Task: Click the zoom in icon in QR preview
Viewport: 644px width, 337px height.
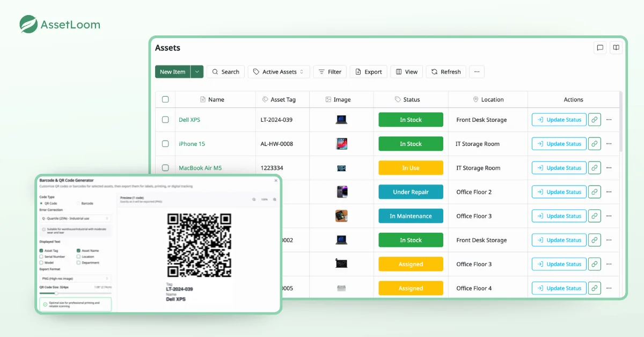Action: click(x=275, y=200)
